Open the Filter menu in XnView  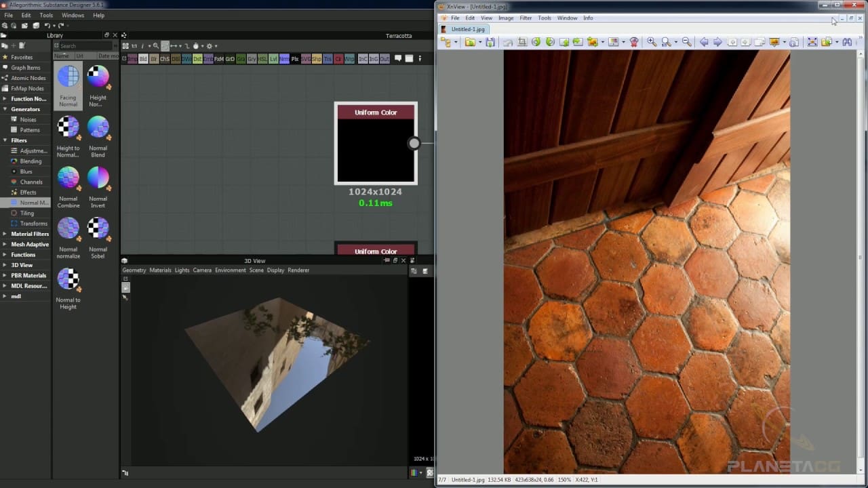coord(526,18)
